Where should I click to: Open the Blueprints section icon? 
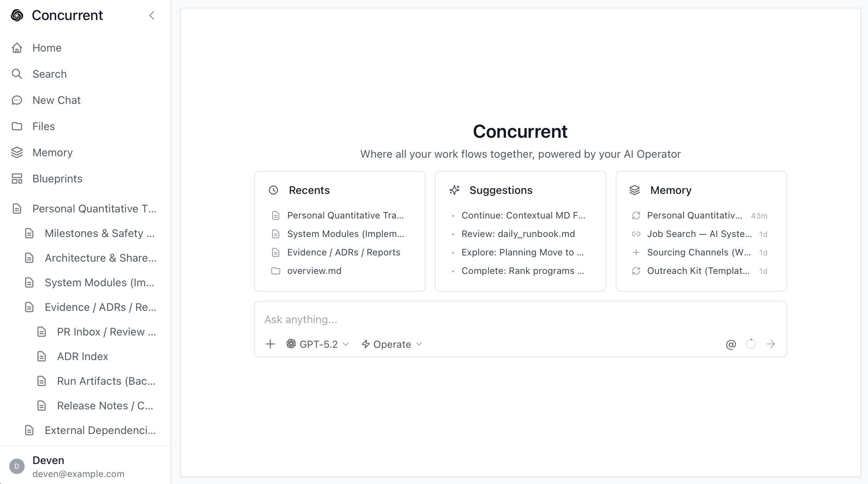tap(17, 179)
